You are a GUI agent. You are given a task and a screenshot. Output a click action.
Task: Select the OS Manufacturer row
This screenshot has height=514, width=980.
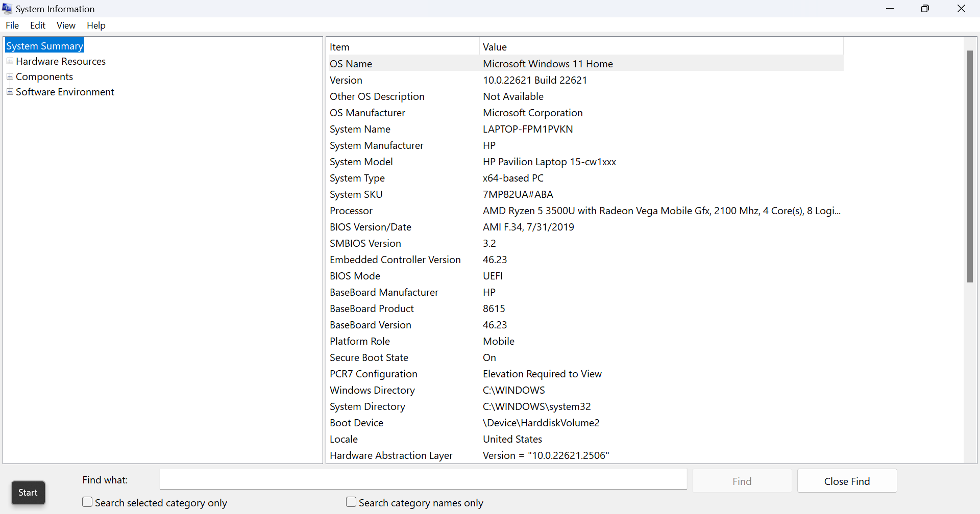(585, 113)
